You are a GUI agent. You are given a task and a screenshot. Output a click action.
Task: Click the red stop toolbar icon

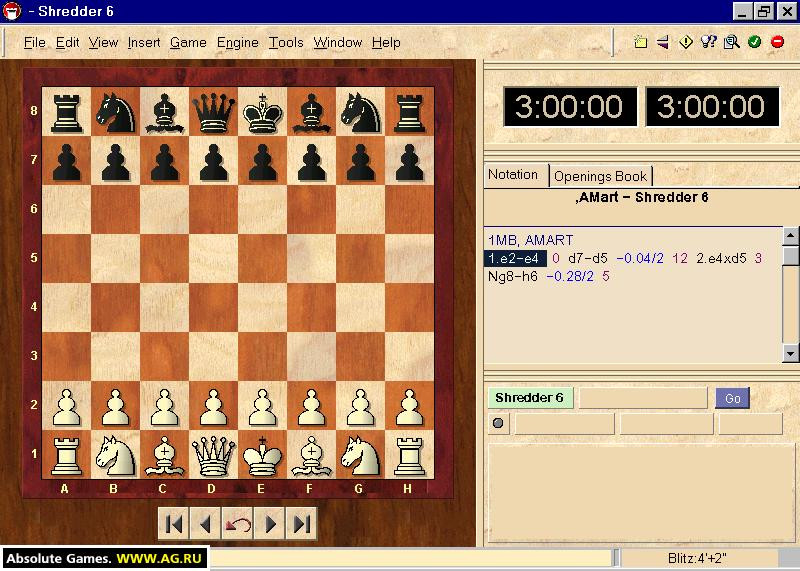[x=778, y=42]
